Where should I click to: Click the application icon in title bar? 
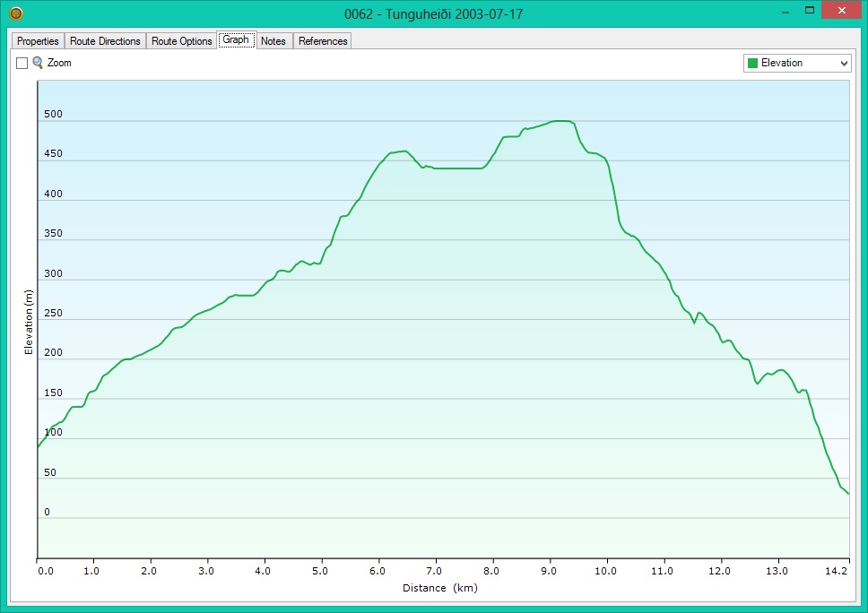click(x=16, y=13)
